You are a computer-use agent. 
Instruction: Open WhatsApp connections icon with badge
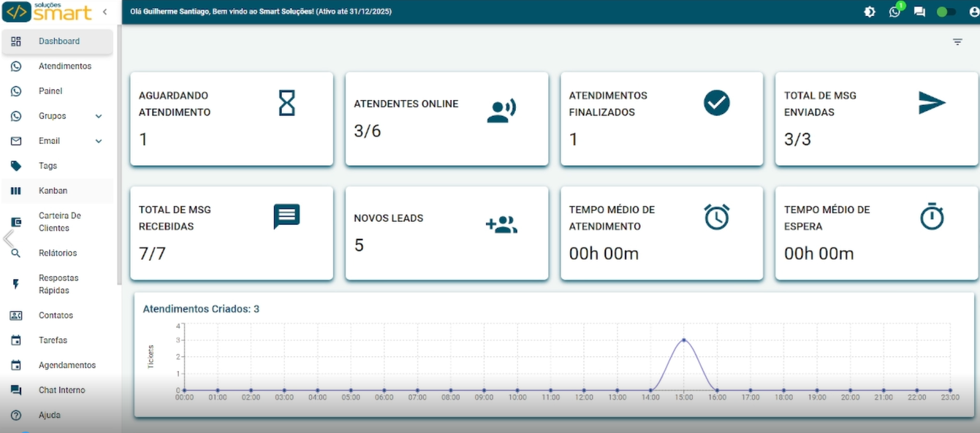point(895,11)
